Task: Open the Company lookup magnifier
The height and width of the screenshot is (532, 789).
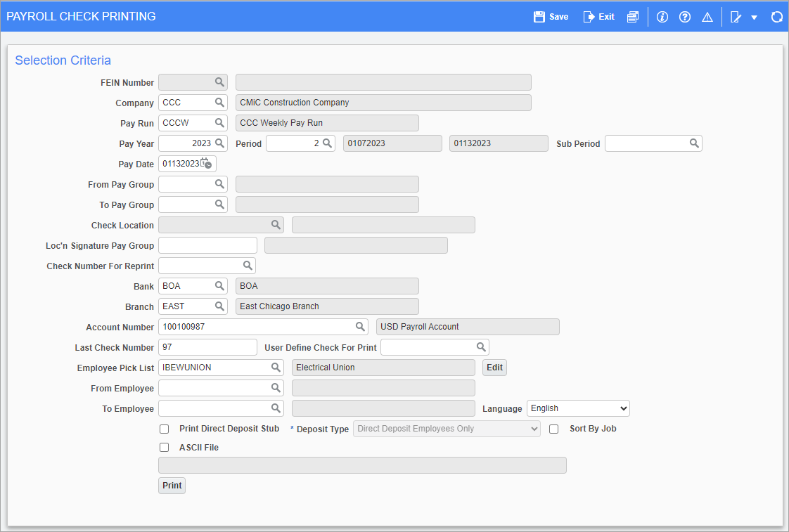Action: pyautogui.click(x=219, y=103)
